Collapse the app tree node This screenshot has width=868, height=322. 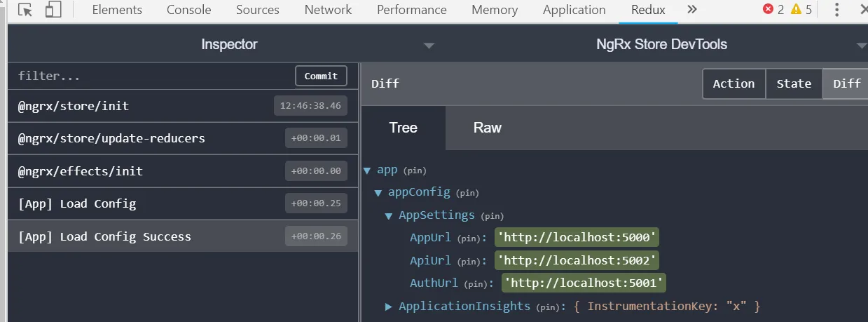[367, 170]
